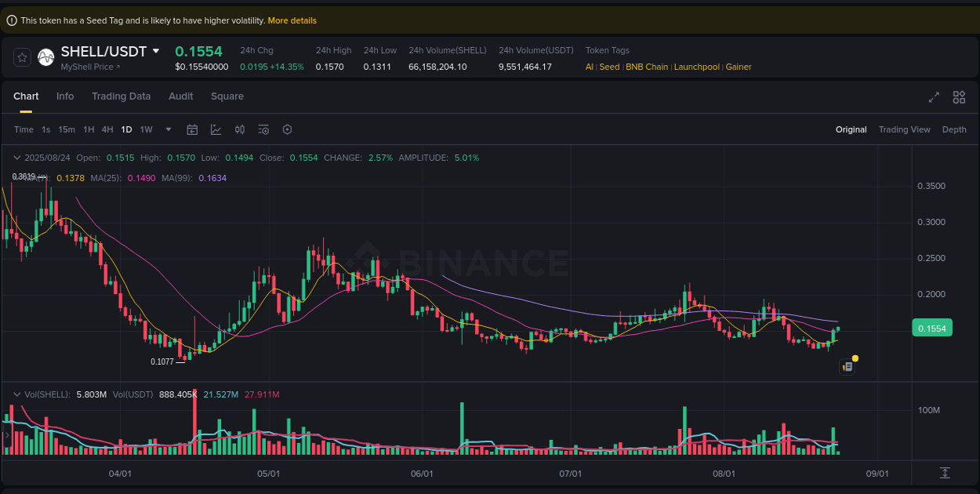The image size is (980, 494).
Task: Switch to the Depth view
Action: 954,129
